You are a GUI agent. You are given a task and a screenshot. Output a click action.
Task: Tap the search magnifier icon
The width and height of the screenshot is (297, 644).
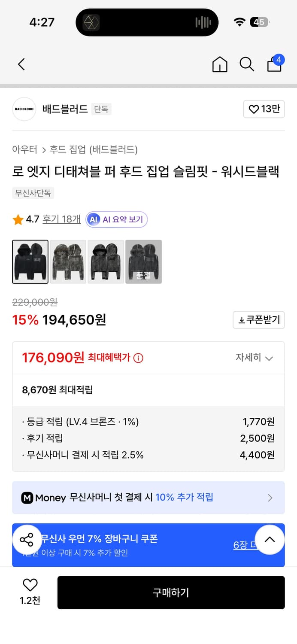[247, 64]
